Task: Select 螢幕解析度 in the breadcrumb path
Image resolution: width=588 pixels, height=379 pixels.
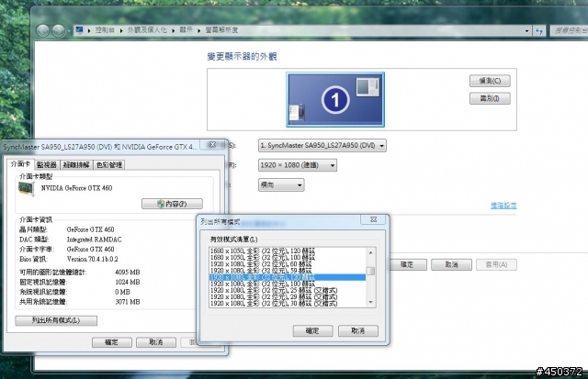Action: (221, 30)
